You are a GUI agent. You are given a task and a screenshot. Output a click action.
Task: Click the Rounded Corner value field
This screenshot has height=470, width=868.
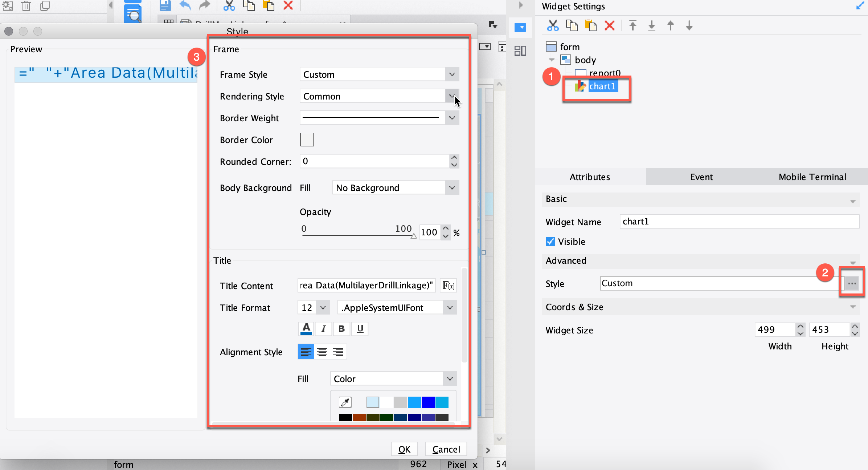[374, 161]
